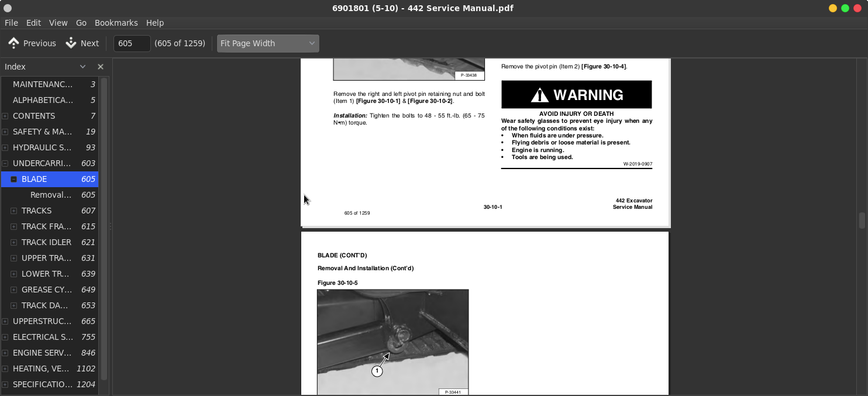The image size is (868, 396).
Task: Select the Removal entry under BLADE
Action: pyautogui.click(x=51, y=195)
